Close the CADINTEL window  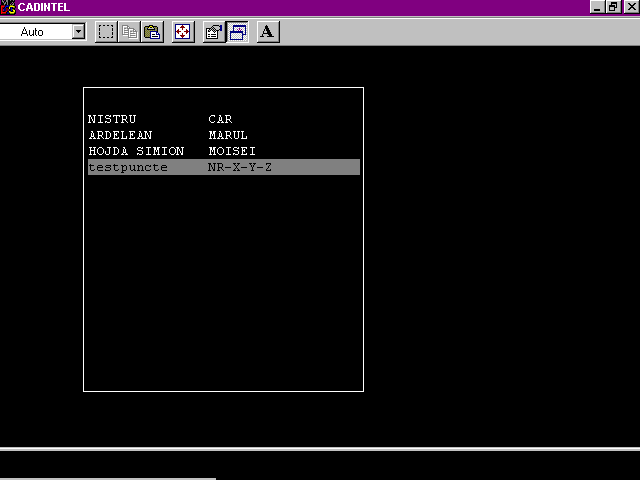631,7
